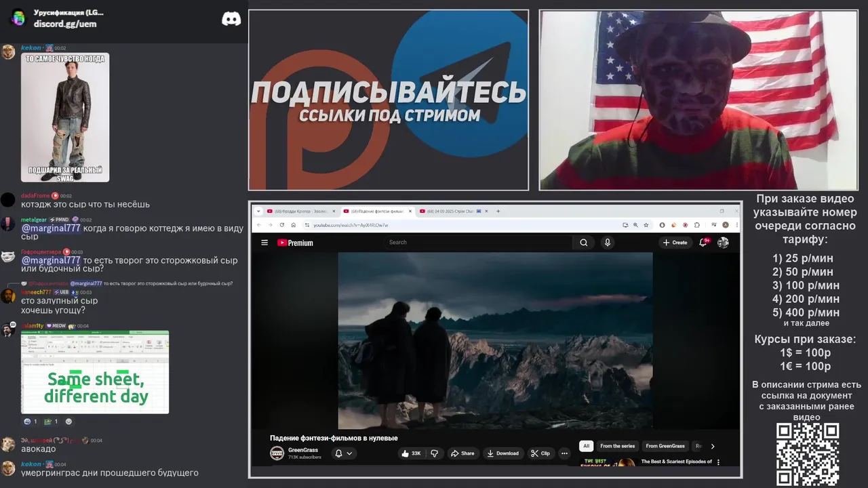Click the YouTube video player frame
This screenshot has width=868, height=488.
pos(495,341)
